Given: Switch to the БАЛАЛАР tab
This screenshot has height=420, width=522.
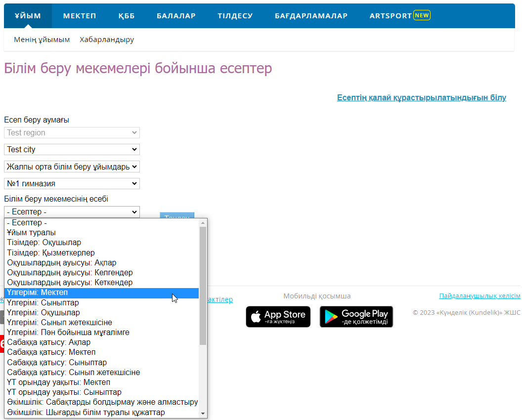Looking at the screenshot, I should click(176, 16).
